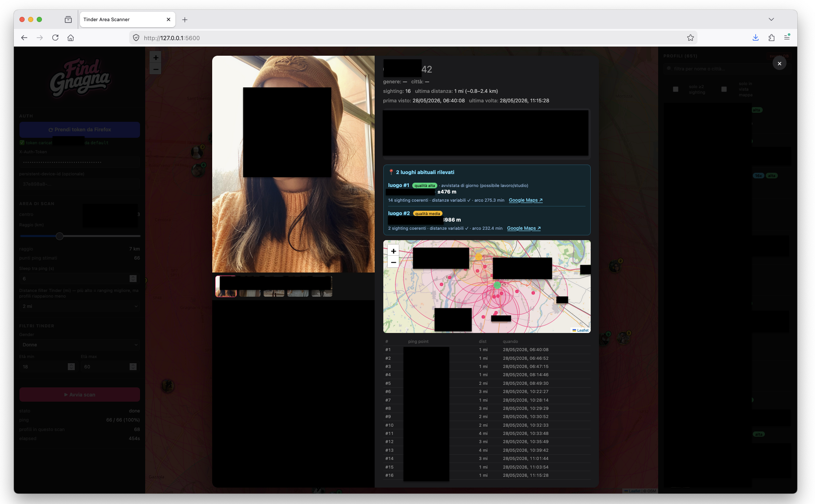The image size is (815, 504).
Task: Select the highlighted first photo thumbnail
Action: [x=226, y=286]
